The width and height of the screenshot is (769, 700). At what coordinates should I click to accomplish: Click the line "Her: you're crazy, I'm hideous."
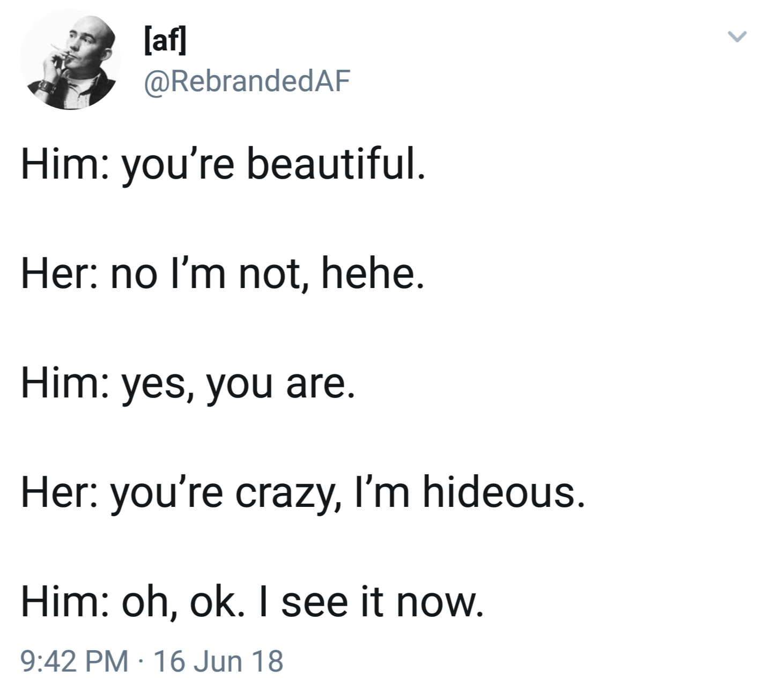pyautogui.click(x=302, y=493)
